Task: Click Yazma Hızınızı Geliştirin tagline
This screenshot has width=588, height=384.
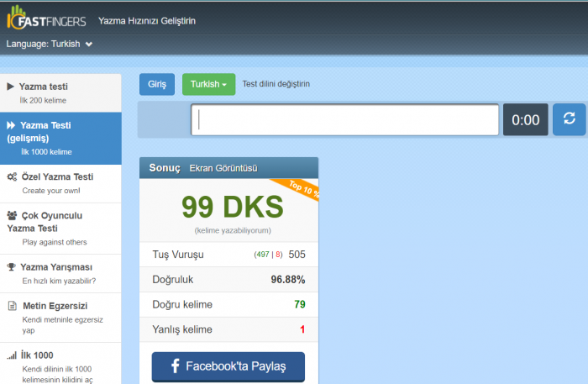Action: pos(147,21)
